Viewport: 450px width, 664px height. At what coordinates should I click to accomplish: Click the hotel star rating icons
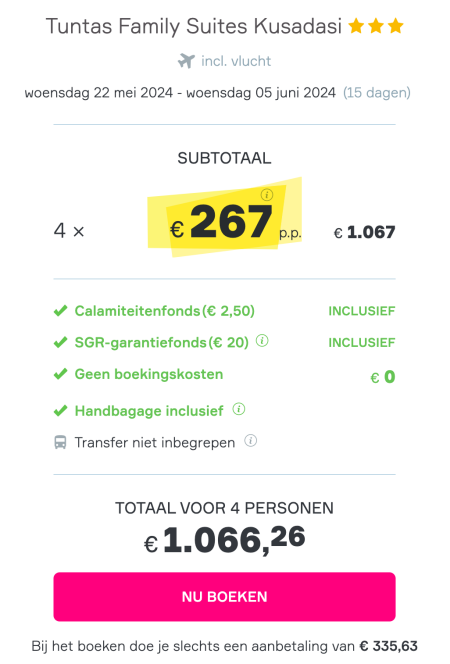pyautogui.click(x=376, y=26)
